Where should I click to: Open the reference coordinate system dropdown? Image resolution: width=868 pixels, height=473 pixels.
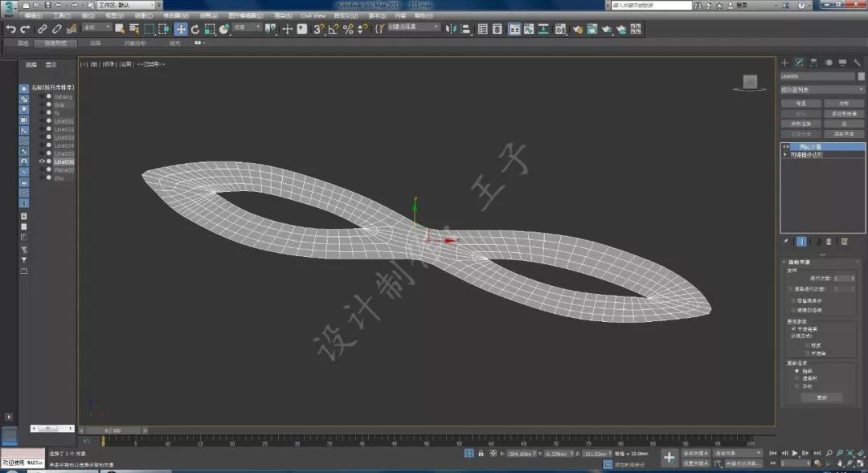click(x=247, y=27)
